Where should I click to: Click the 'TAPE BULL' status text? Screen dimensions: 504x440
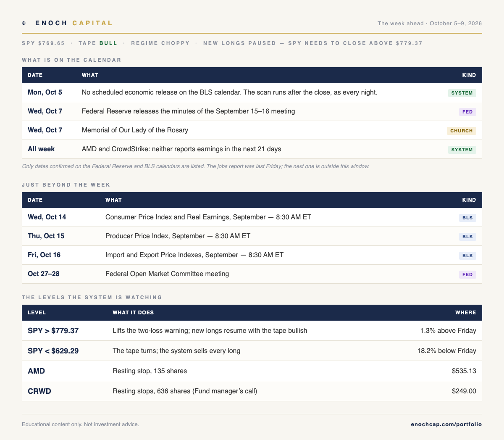98,43
